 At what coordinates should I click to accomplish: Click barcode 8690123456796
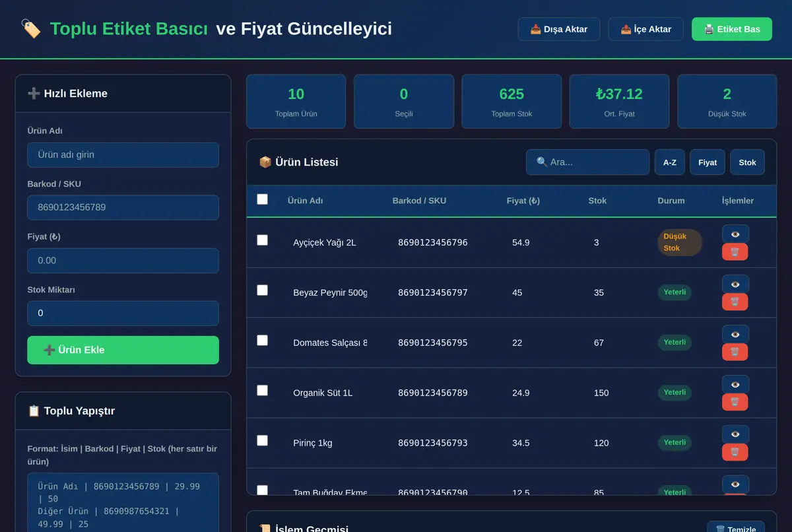tap(432, 242)
